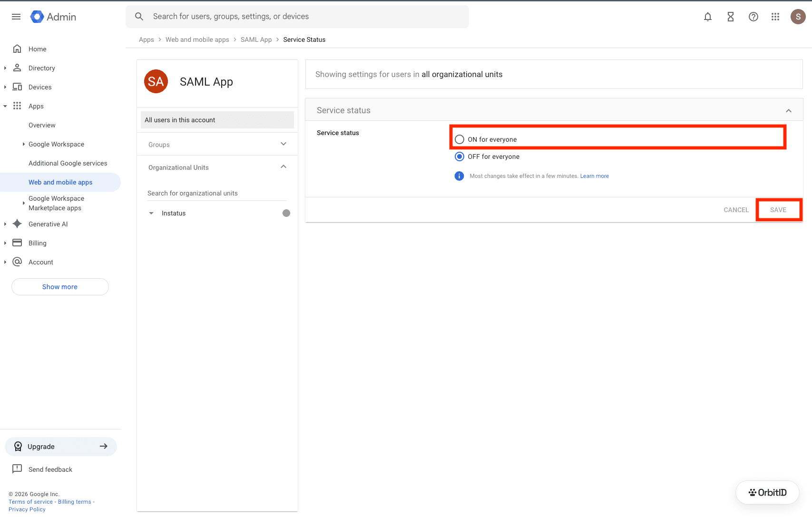Expand Google Workspace submenu arrow
Screen dimensions: 812x517
[x=24, y=144]
